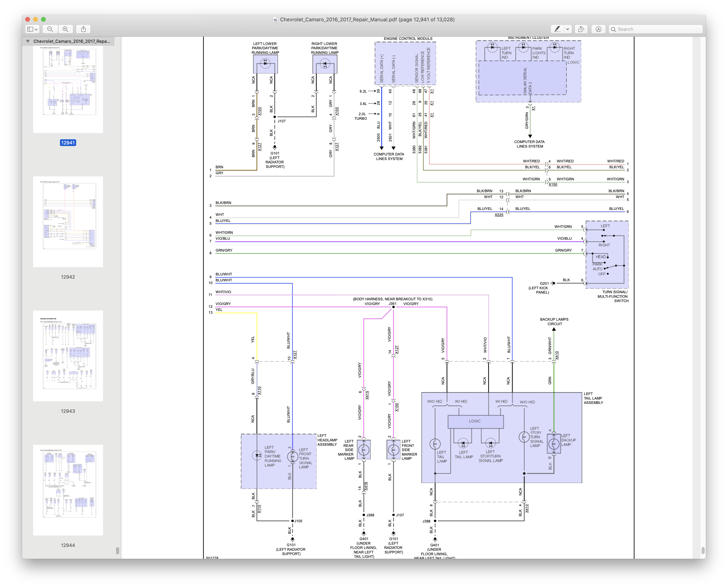The width and height of the screenshot is (728, 588).
Task: Click the magnifier icon in the Search field
Action: click(613, 29)
